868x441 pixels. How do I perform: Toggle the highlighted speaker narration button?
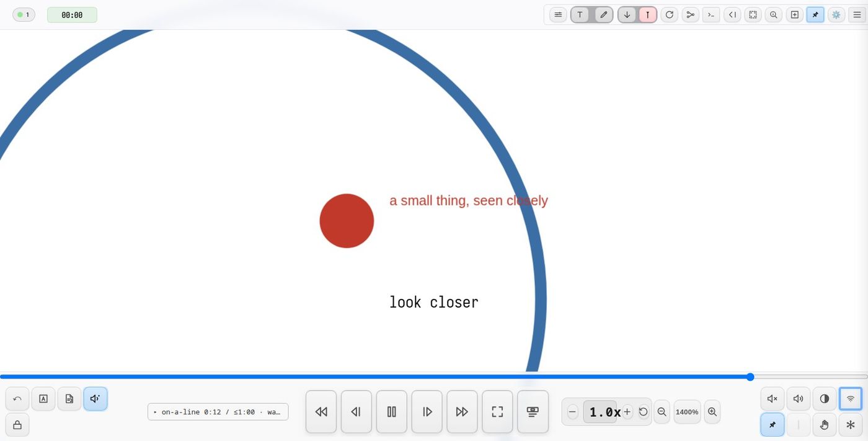click(x=95, y=399)
